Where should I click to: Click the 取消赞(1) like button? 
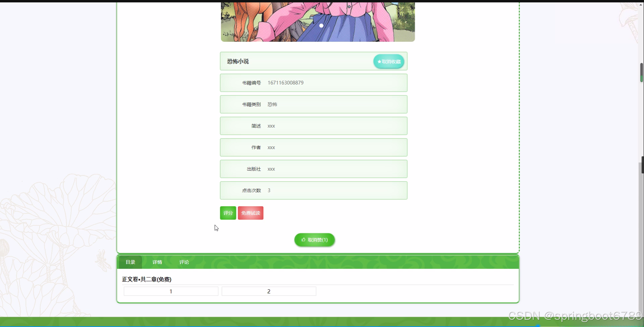[314, 240]
